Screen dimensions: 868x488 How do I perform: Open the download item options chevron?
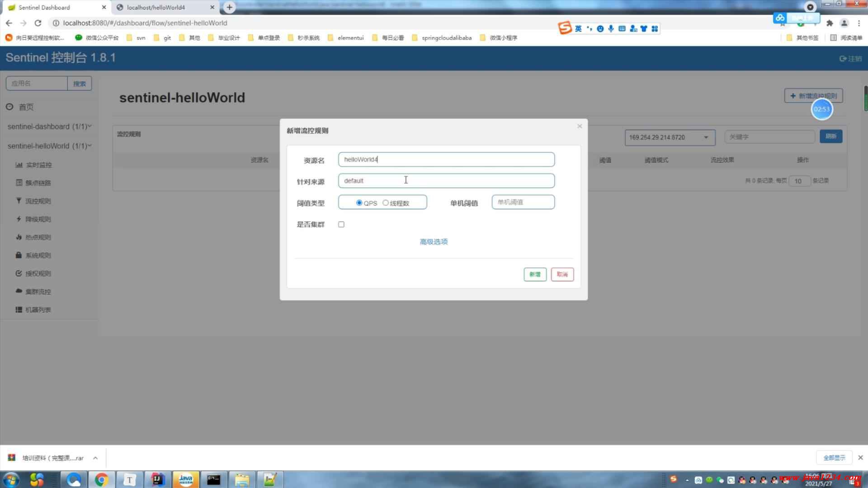(x=95, y=458)
